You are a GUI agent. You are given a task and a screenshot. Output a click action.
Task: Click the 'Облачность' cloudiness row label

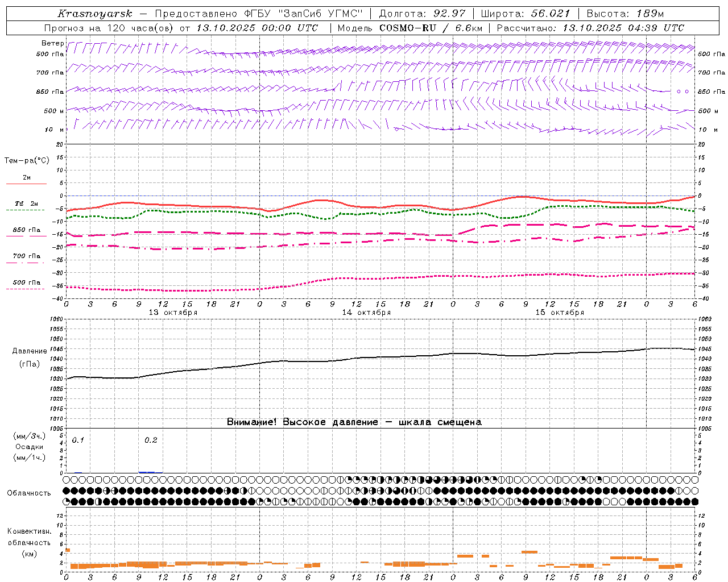coord(29,493)
